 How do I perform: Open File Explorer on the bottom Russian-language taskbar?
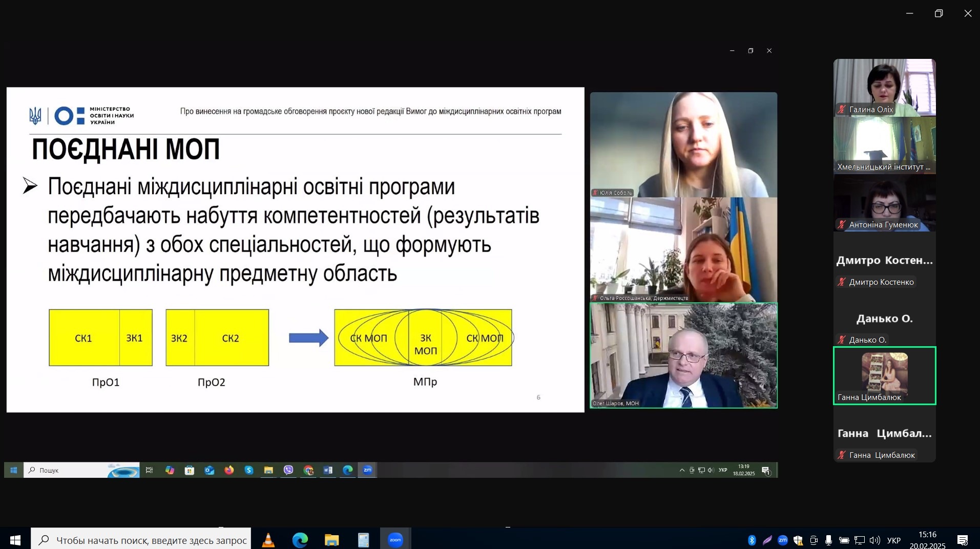tap(331, 540)
